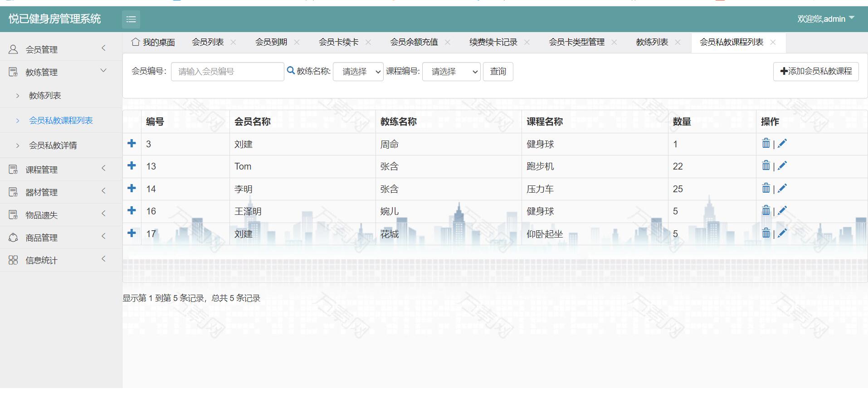The width and height of the screenshot is (868, 403).
Task: Switch to 续费续卡记录 tab
Action: [493, 42]
